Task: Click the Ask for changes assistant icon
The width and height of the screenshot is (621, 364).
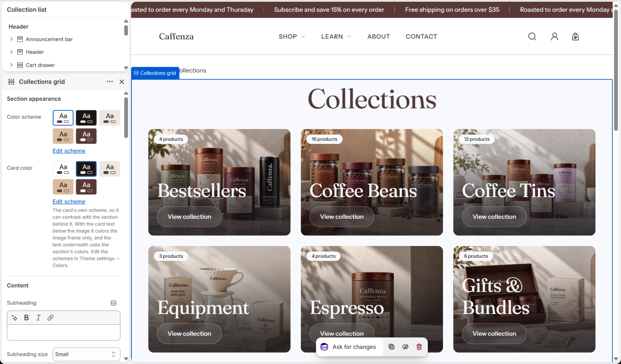Action: (324, 347)
